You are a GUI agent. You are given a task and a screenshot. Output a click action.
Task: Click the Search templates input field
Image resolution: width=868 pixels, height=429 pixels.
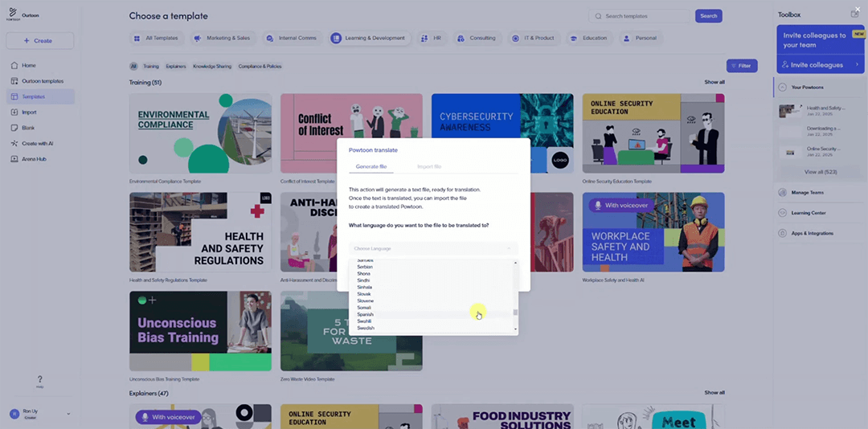[640, 16]
